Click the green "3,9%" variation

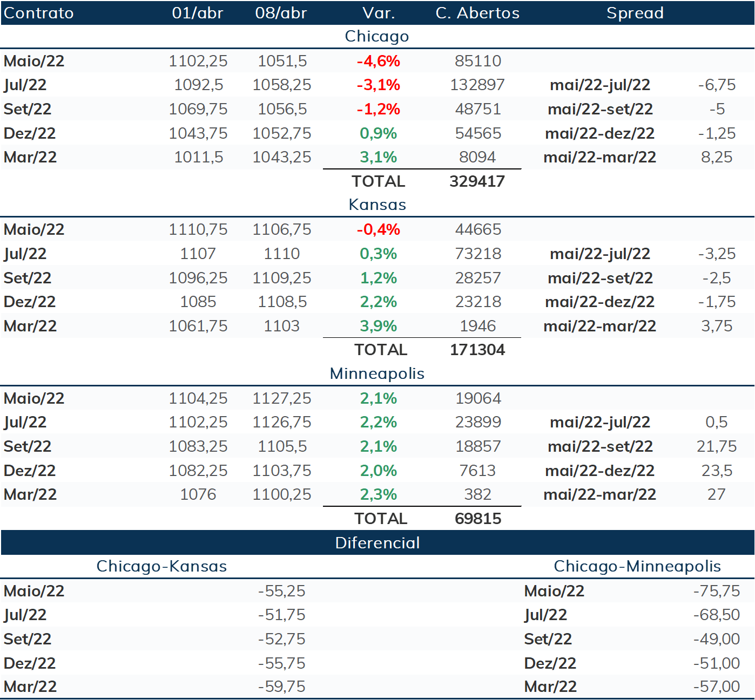point(379,326)
